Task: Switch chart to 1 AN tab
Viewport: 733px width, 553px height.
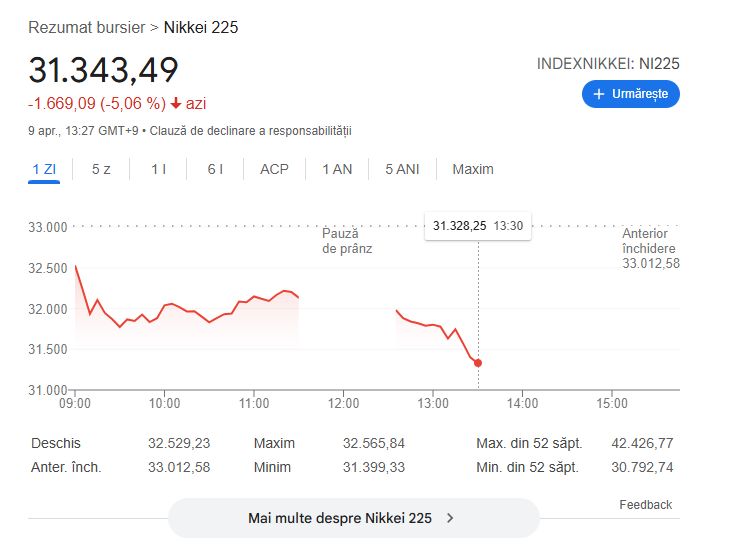Action: (337, 169)
